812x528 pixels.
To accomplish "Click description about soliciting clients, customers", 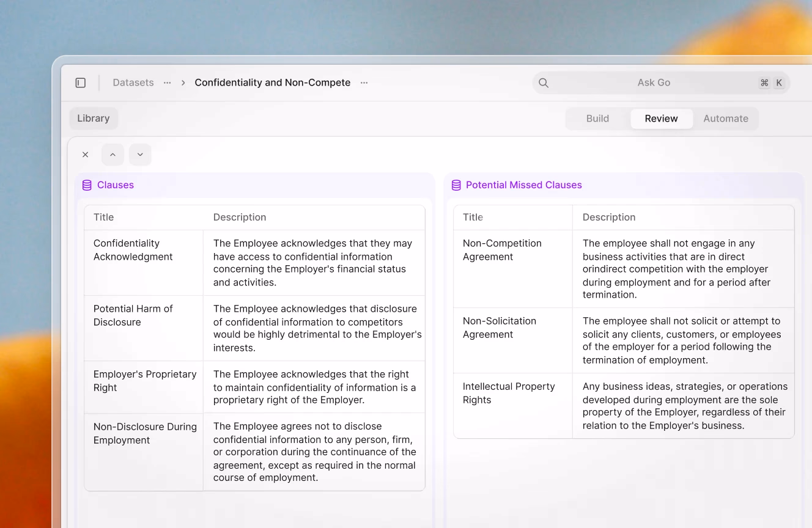I will coord(684,340).
